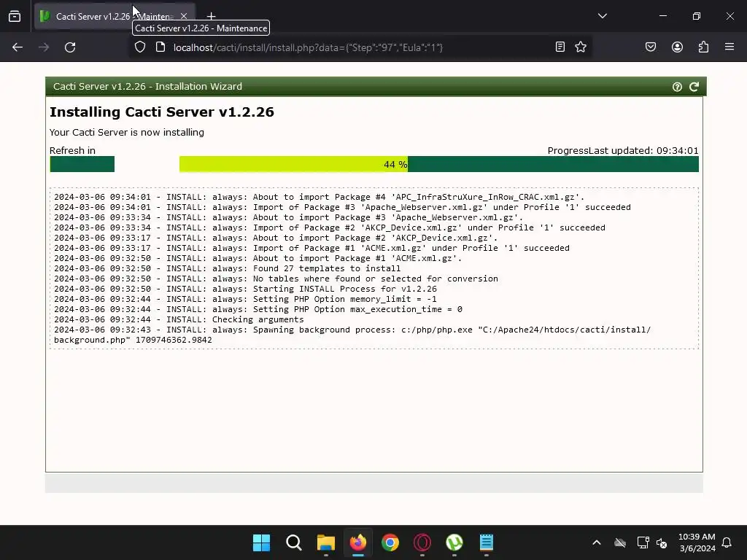Open the notifications bell icon
This screenshot has width=747, height=560.
click(727, 542)
